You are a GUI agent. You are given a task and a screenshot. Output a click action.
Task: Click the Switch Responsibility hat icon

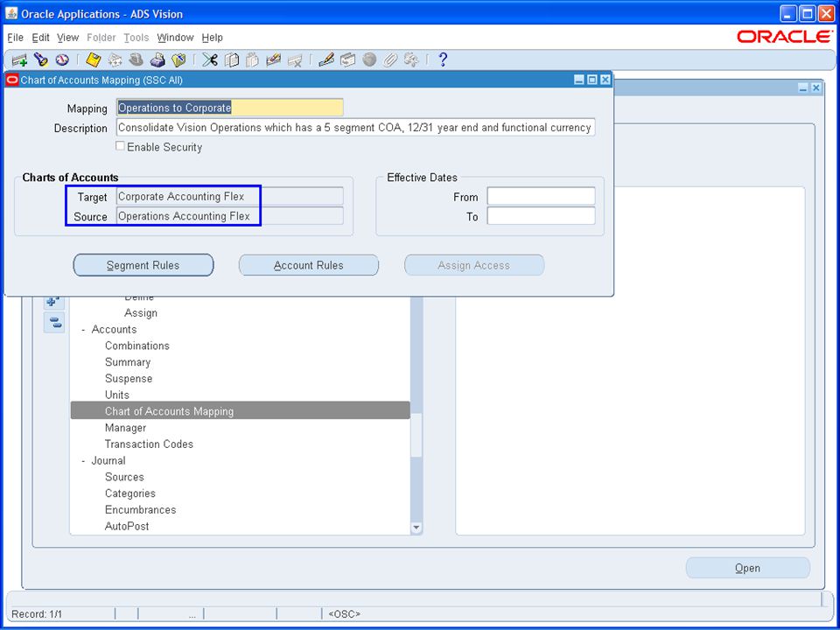click(x=136, y=59)
